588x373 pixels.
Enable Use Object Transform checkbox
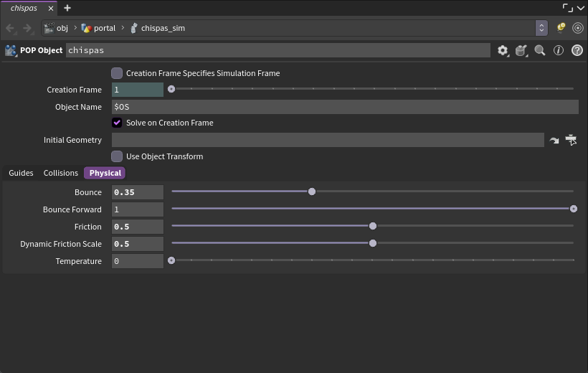[117, 156]
